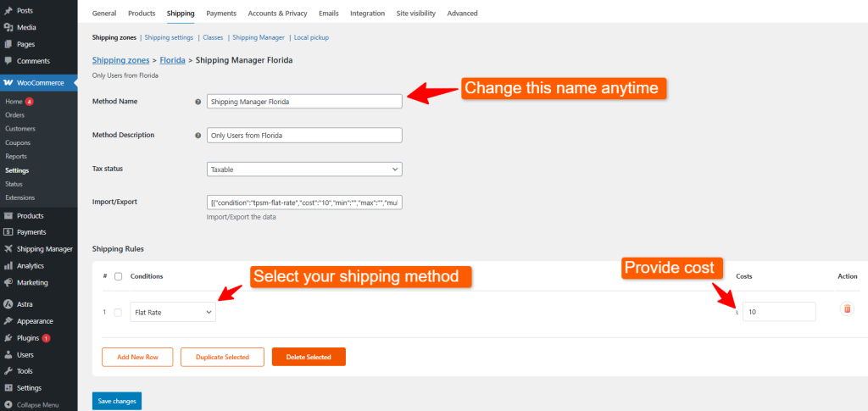Click the Analytics icon in sidebar

click(8, 266)
